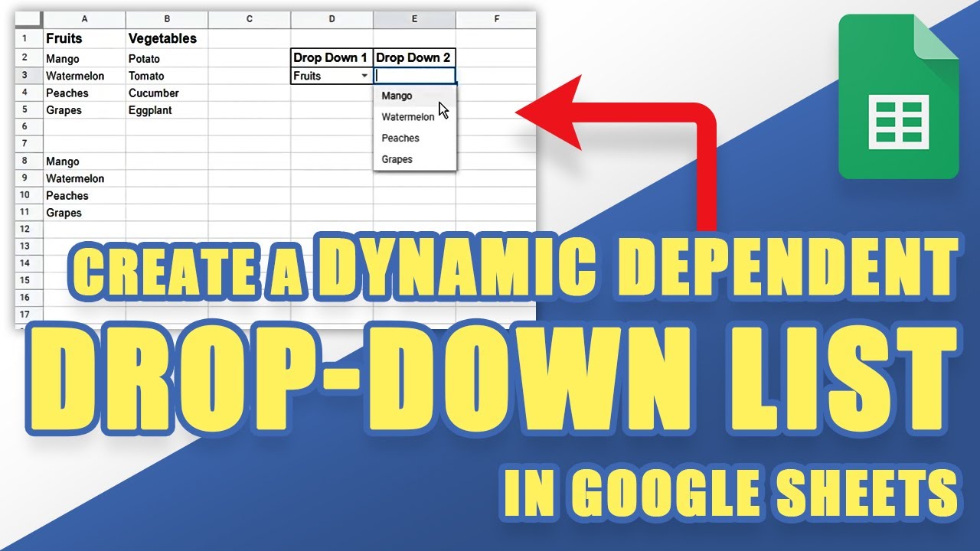980x551 pixels.
Task: Select the Grapes cell in row 11
Action: [x=84, y=213]
